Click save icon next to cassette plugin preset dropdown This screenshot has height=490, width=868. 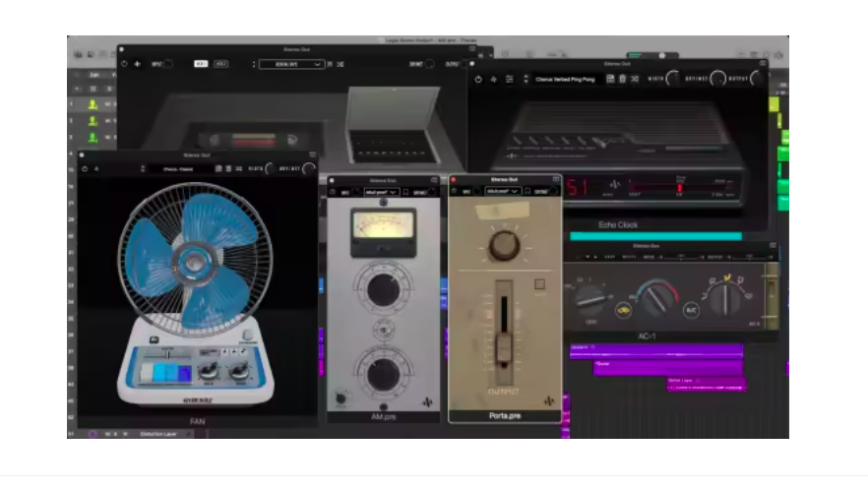coord(330,64)
